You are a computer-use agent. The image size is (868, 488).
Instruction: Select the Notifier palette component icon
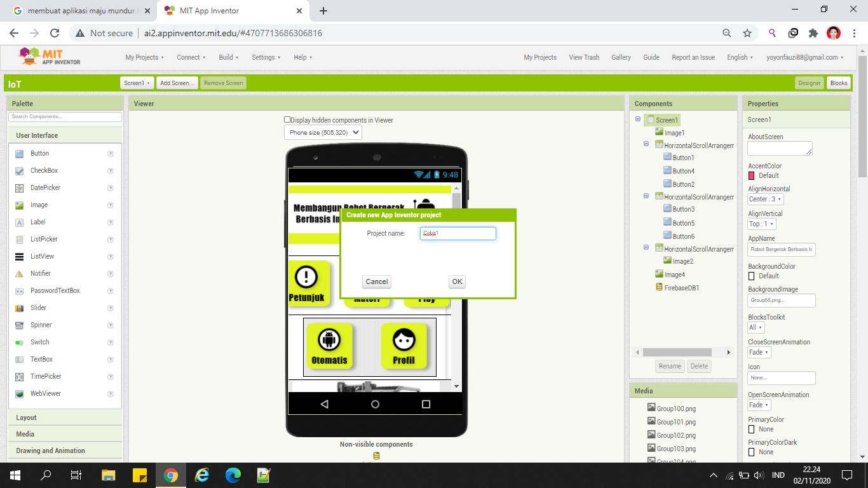coord(19,274)
